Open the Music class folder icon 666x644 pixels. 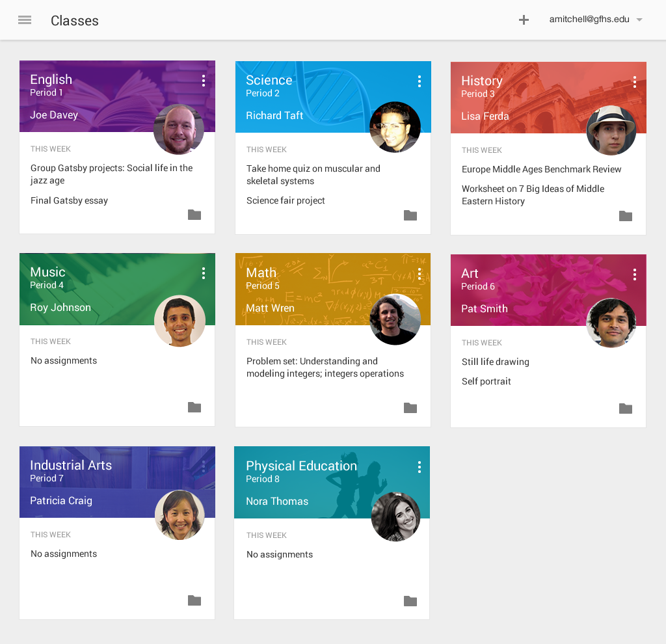[x=194, y=407]
